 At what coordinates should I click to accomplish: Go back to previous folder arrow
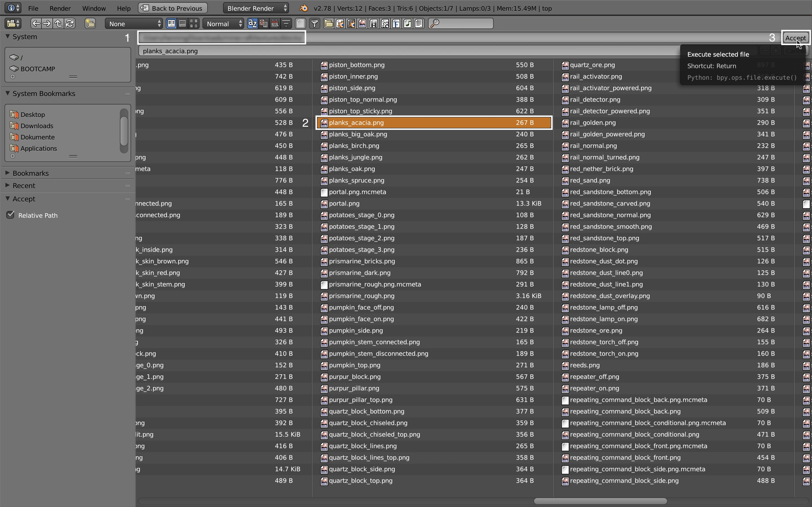click(x=36, y=23)
